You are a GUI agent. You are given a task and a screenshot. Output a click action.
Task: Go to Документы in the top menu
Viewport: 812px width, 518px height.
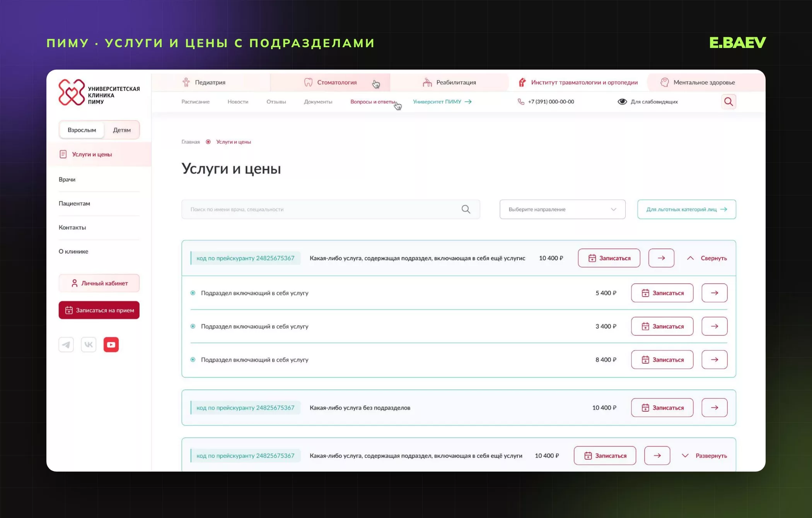click(x=318, y=102)
